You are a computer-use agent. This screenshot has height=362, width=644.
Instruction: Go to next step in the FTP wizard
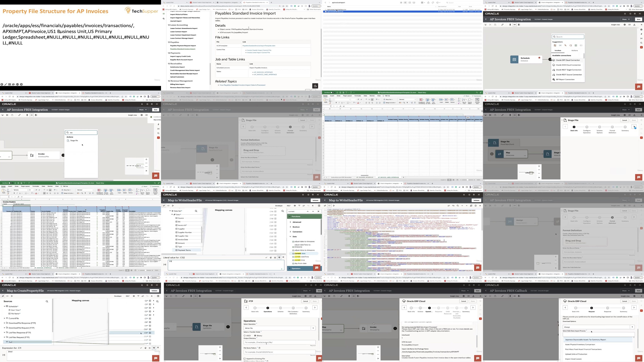pos(315,307)
